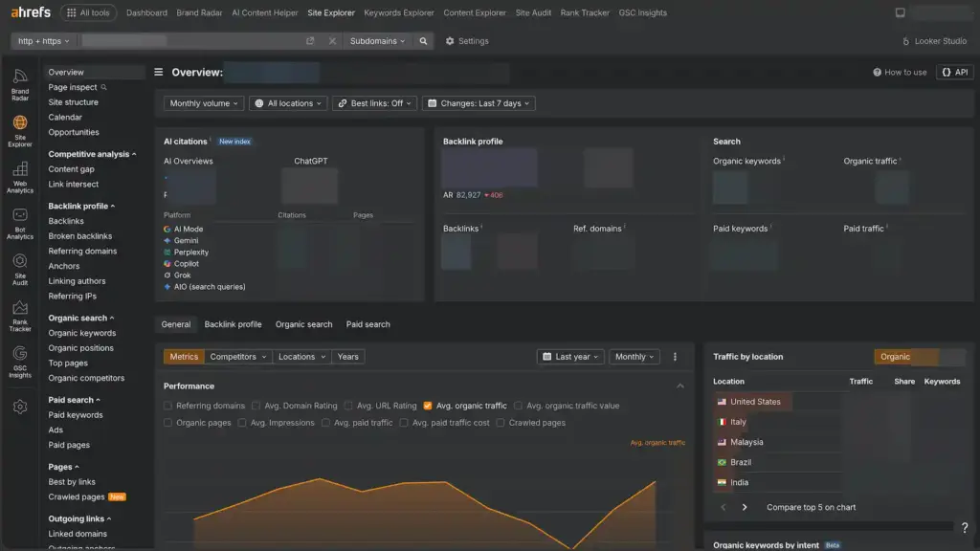Enable Avg. paid traffic checkbox
This screenshot has width=980, height=551.
point(325,423)
